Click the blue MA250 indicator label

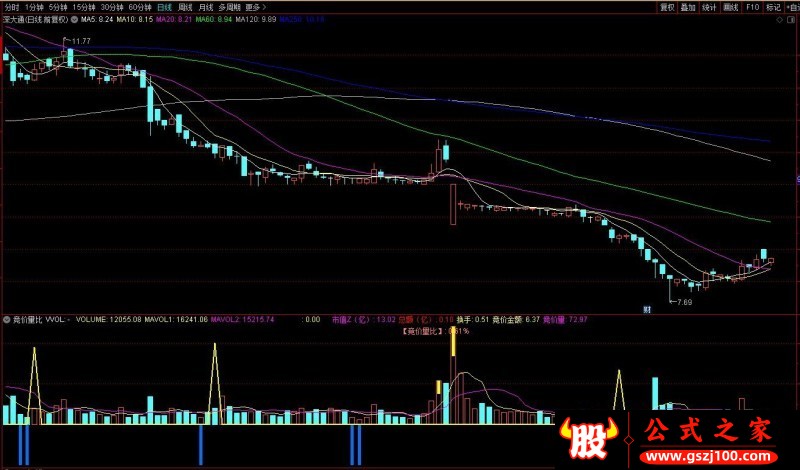(302, 20)
